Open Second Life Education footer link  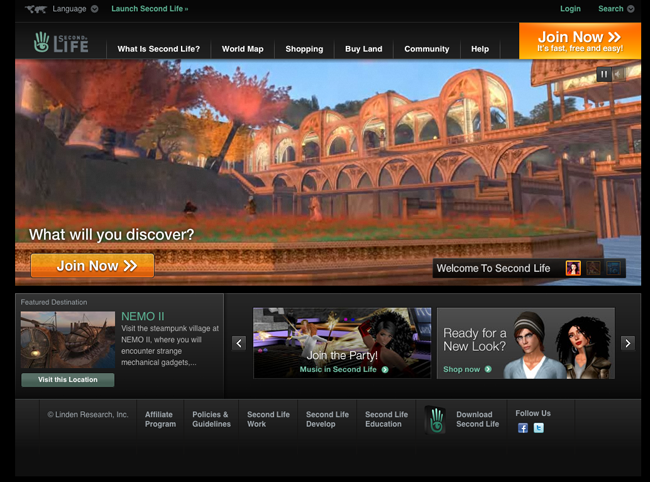click(386, 419)
